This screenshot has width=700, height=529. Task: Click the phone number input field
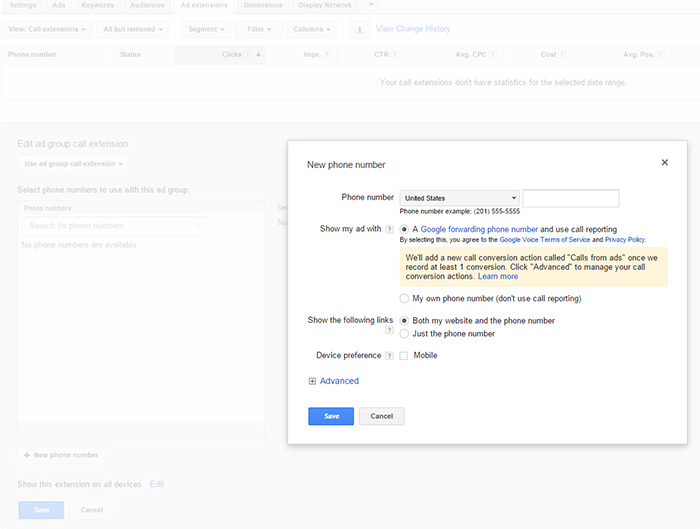click(x=570, y=198)
